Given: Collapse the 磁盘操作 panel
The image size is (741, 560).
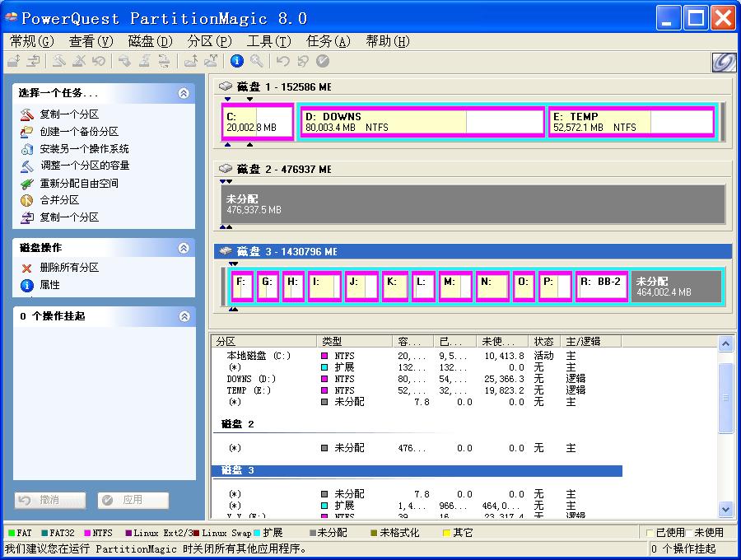Looking at the screenshot, I should click(x=184, y=248).
